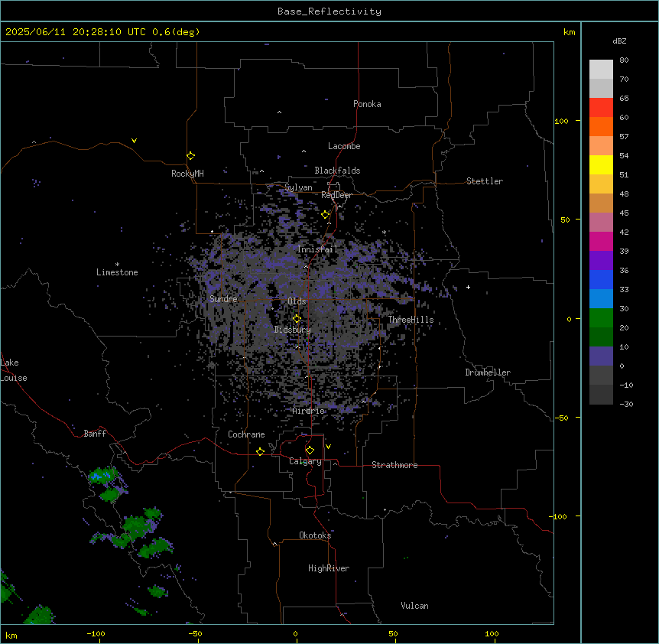This screenshot has height=644, width=659.
Task: Select the yellow diamond marker above Calgary label
Action: pos(310,450)
